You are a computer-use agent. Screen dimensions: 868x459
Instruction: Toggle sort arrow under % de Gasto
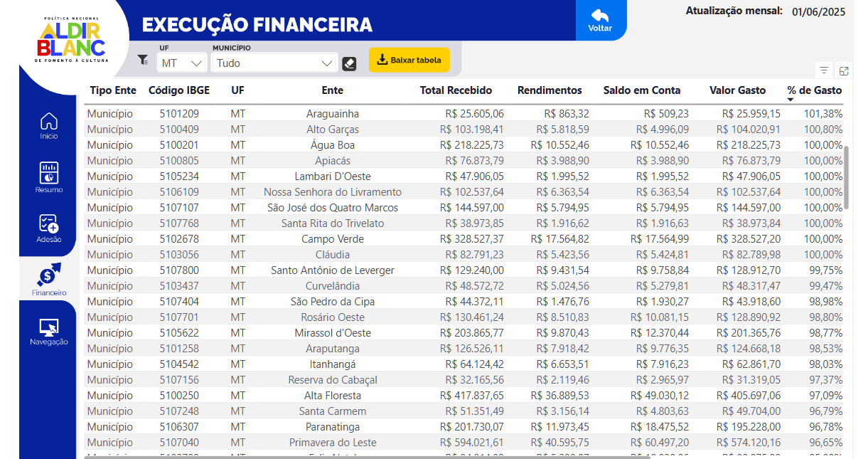point(791,100)
